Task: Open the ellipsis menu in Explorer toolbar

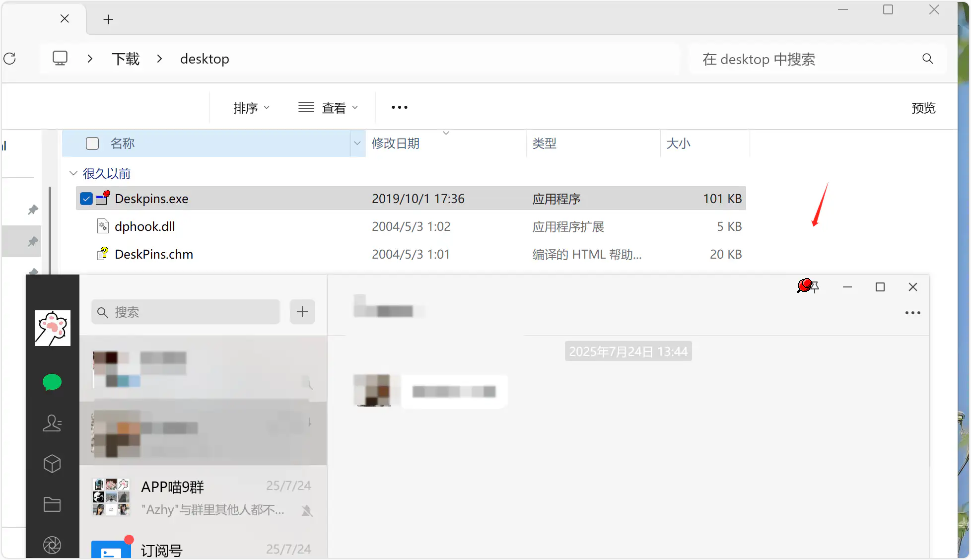Action: pos(399,107)
